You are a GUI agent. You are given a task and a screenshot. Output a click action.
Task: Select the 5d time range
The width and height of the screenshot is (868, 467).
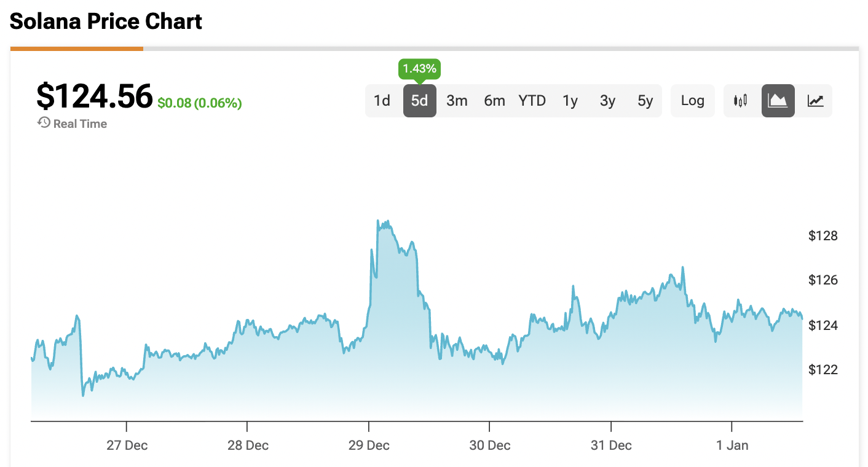pyautogui.click(x=420, y=101)
